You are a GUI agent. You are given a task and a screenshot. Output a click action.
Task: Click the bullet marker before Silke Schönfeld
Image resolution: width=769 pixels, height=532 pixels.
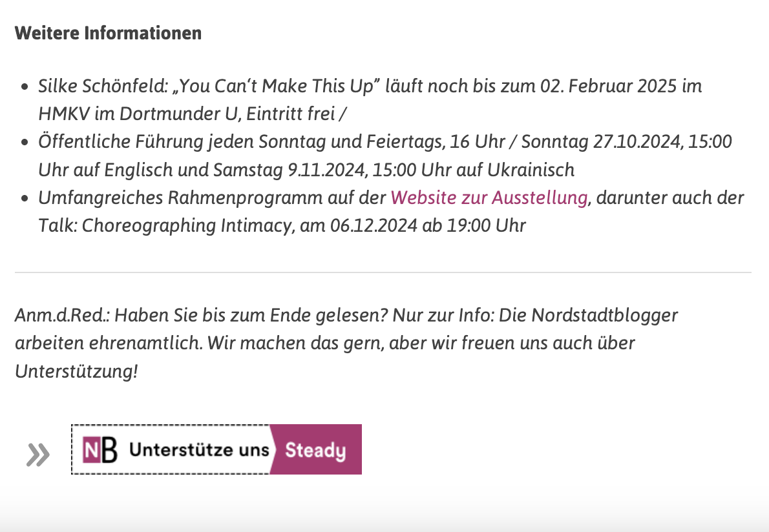(25, 87)
